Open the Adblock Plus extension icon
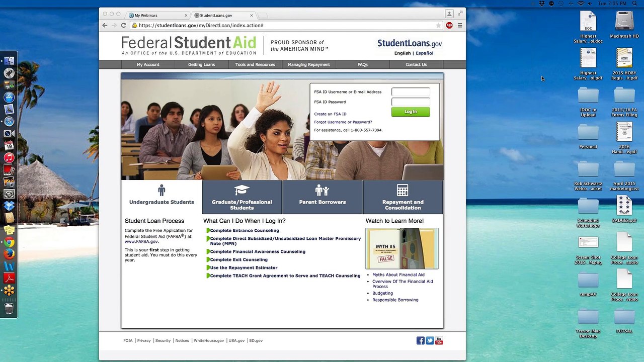 click(x=449, y=25)
